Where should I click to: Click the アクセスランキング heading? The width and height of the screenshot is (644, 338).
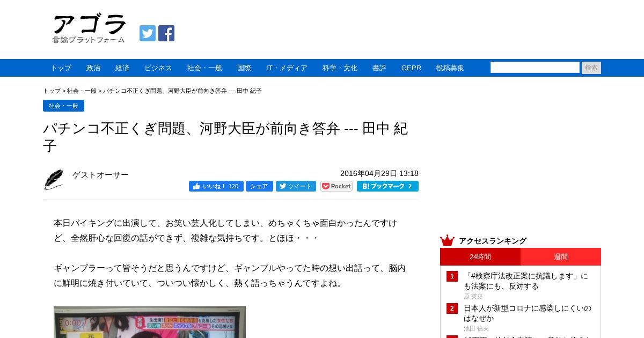coord(493,241)
